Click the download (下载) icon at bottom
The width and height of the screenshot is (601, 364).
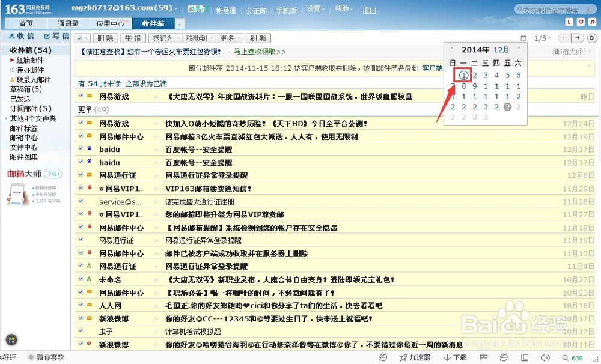coord(454,357)
